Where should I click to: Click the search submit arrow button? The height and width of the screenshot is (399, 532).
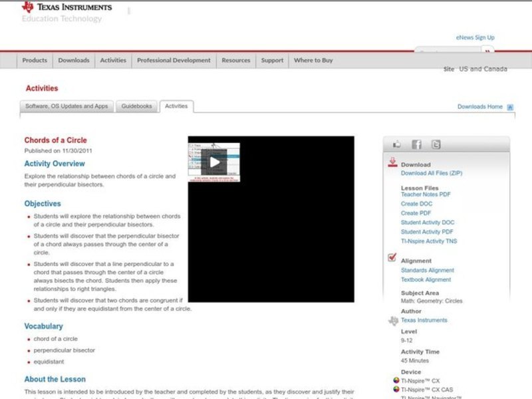(488, 51)
